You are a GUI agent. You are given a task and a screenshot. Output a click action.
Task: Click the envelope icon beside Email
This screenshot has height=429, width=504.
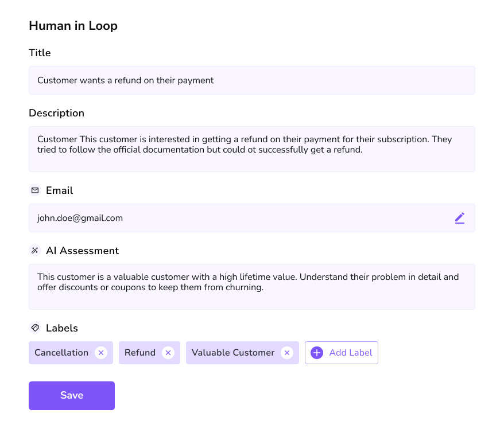click(x=35, y=190)
